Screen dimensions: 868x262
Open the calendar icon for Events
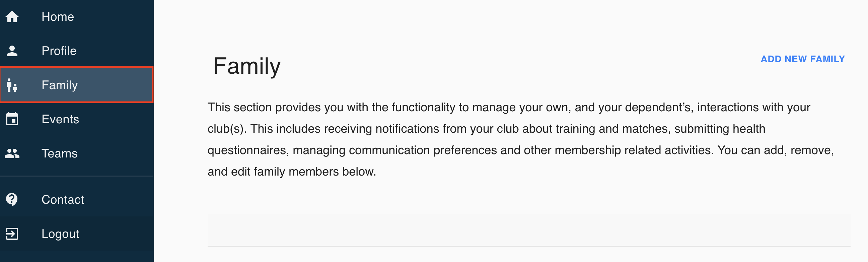[x=12, y=119]
